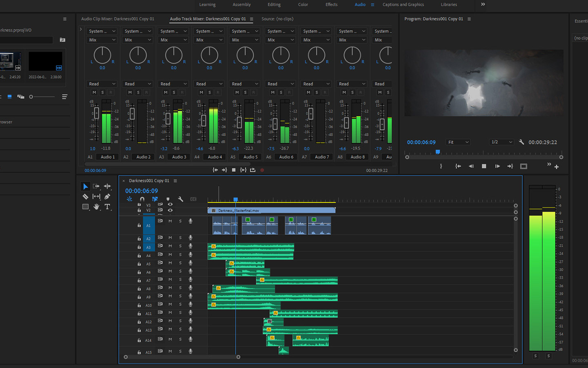Toggle lock on track A2
Image resolution: width=588 pixels, height=368 pixels.
coord(139,239)
